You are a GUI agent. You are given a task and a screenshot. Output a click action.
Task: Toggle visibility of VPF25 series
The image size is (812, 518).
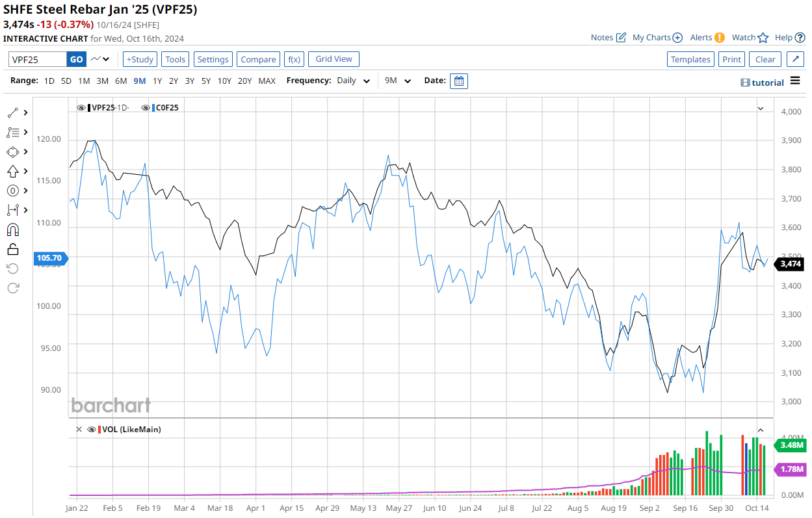[x=81, y=108]
